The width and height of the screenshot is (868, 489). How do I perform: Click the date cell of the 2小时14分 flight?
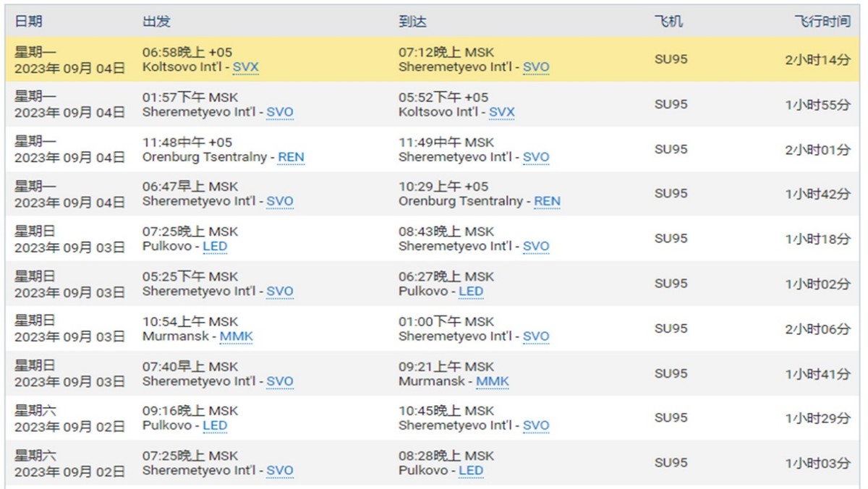tap(69, 60)
